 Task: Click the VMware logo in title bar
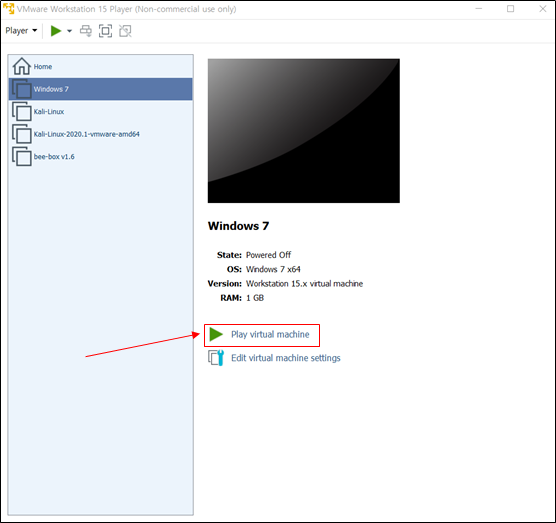tap(9, 9)
